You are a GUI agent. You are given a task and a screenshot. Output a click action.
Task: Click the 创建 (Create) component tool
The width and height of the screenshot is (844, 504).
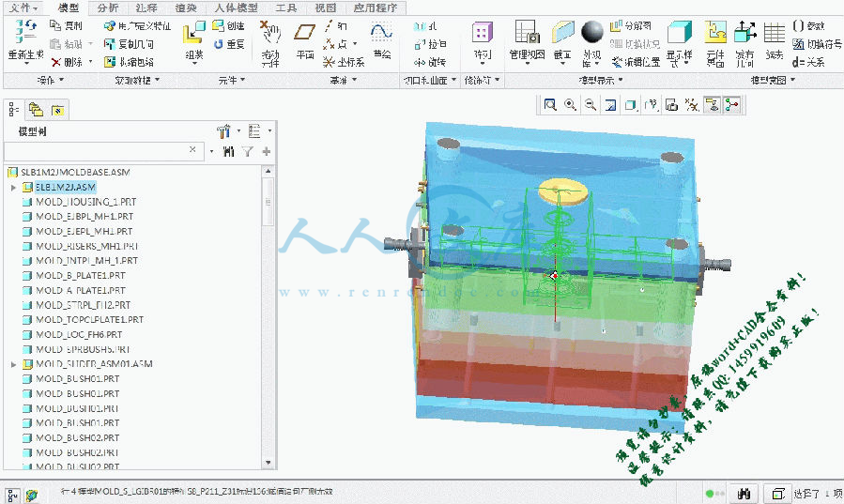(x=228, y=25)
